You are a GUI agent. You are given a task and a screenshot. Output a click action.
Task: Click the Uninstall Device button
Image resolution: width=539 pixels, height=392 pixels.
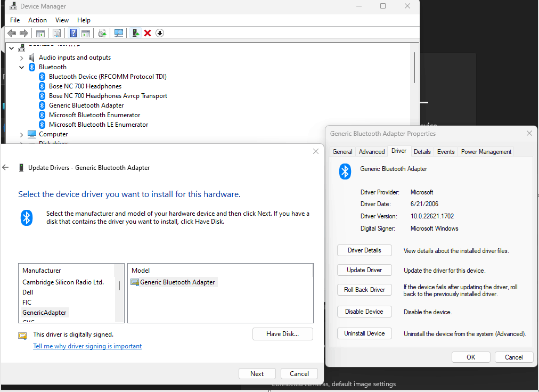coord(364,333)
